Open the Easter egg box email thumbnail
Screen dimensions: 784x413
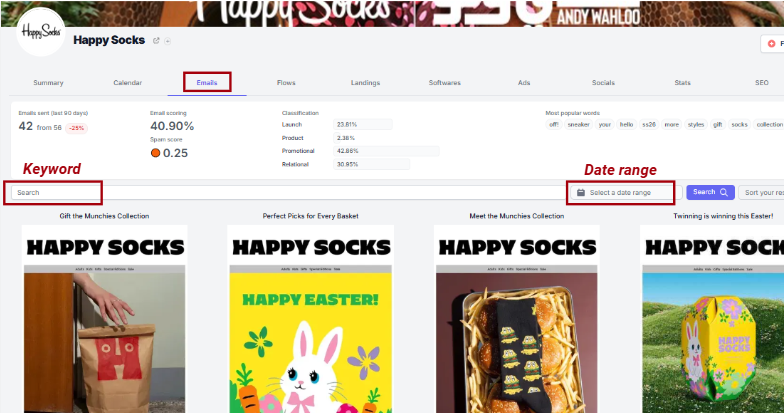712,319
